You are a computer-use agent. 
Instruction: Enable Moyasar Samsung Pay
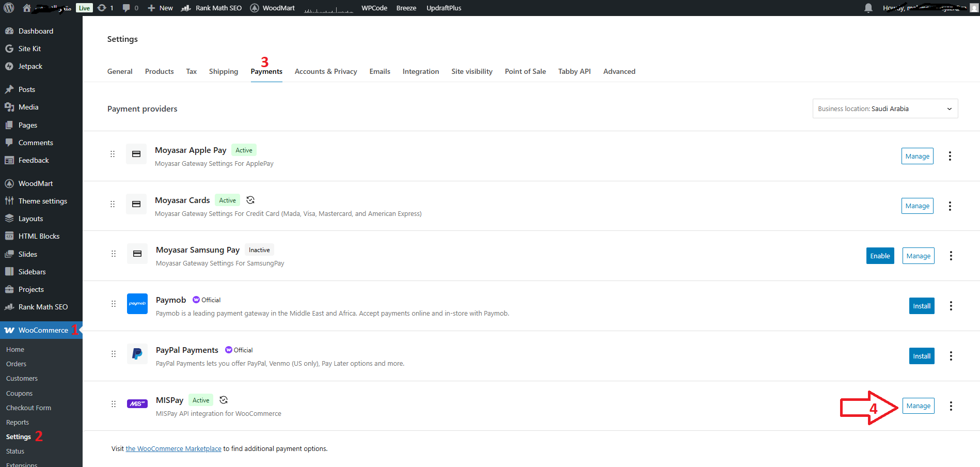(880, 256)
